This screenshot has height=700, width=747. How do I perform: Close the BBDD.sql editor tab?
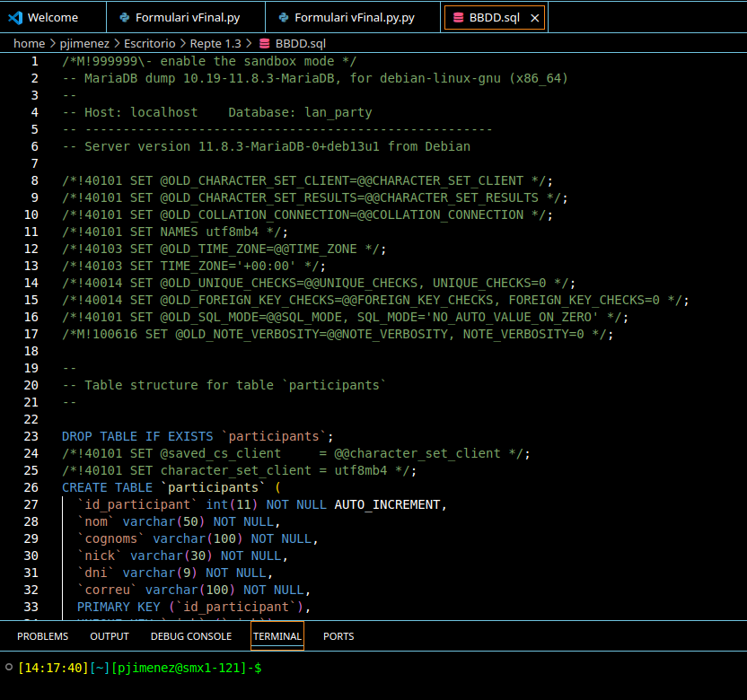pyautogui.click(x=535, y=17)
